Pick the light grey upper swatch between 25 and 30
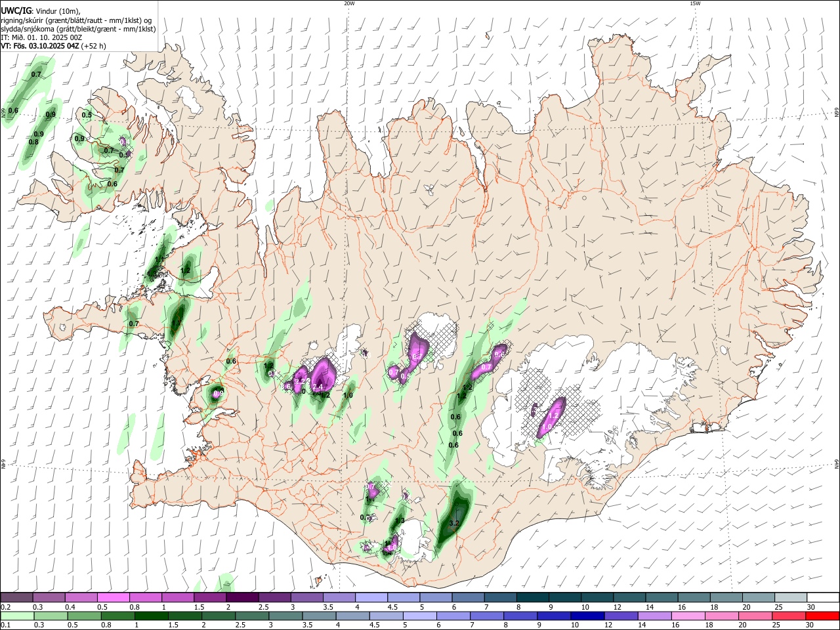Screen dimensions: 840x630 click(789, 597)
